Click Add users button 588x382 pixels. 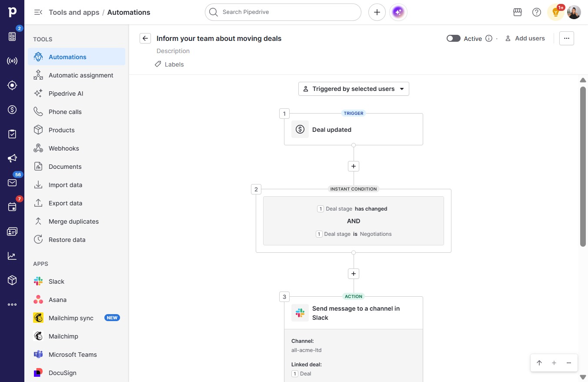525,38
